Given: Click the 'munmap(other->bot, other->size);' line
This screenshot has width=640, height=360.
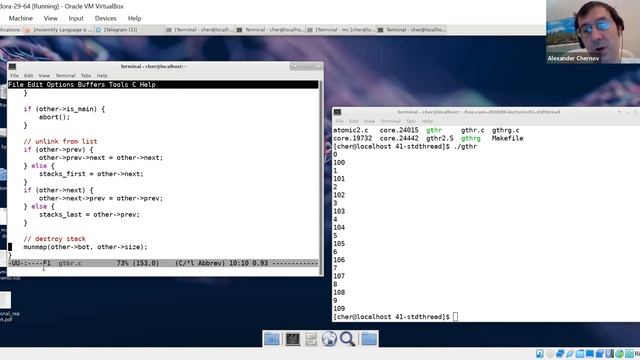Looking at the screenshot, I should (85, 247).
